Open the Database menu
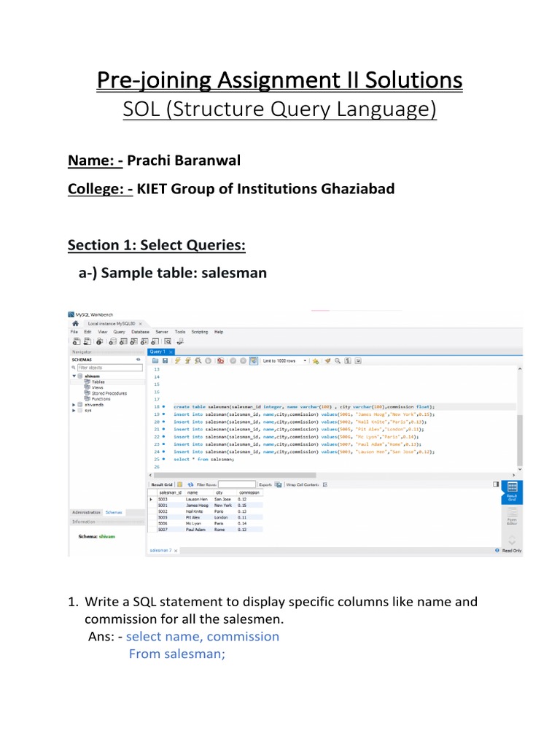 140,331
